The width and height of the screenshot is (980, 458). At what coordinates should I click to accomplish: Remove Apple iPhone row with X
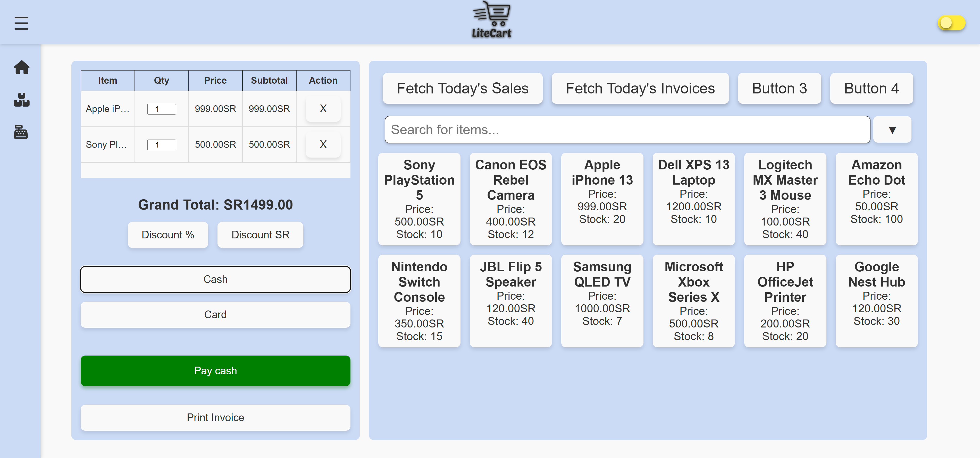pyautogui.click(x=323, y=109)
